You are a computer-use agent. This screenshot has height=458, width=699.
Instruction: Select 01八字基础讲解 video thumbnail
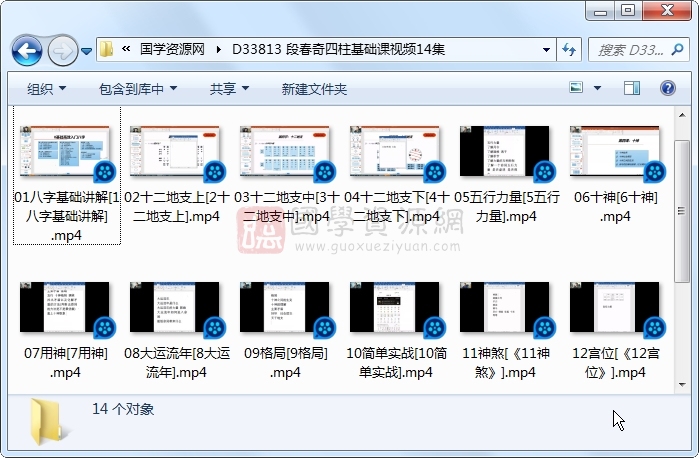click(65, 151)
